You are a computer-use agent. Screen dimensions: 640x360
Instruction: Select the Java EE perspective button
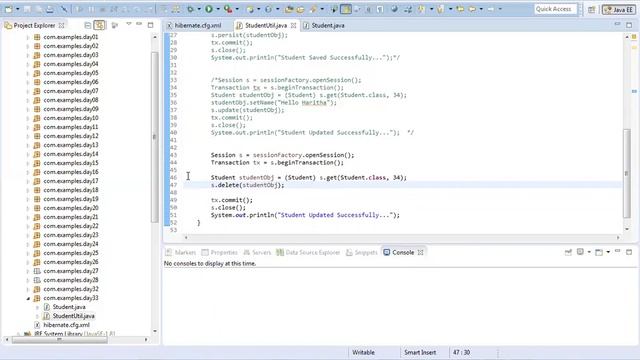[619, 9]
